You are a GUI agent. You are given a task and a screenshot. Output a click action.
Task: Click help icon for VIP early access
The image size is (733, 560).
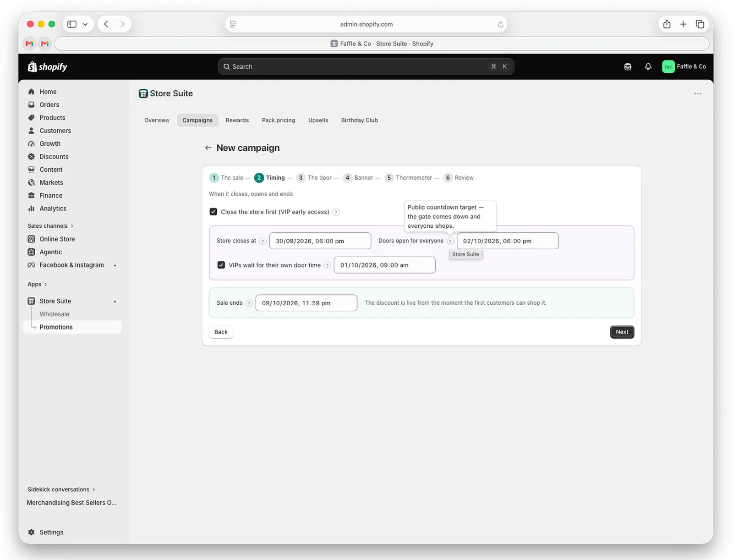point(336,212)
